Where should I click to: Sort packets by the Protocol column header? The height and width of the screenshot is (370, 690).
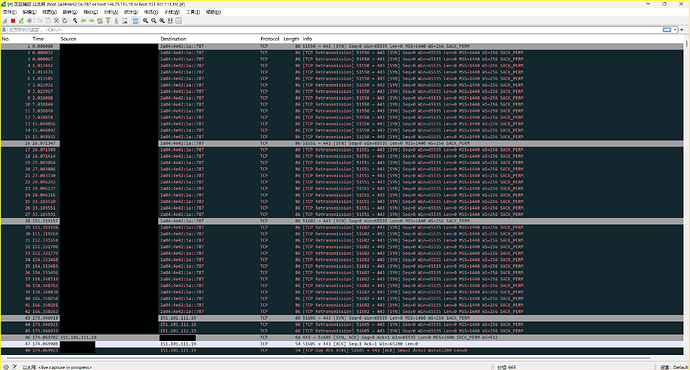269,39
